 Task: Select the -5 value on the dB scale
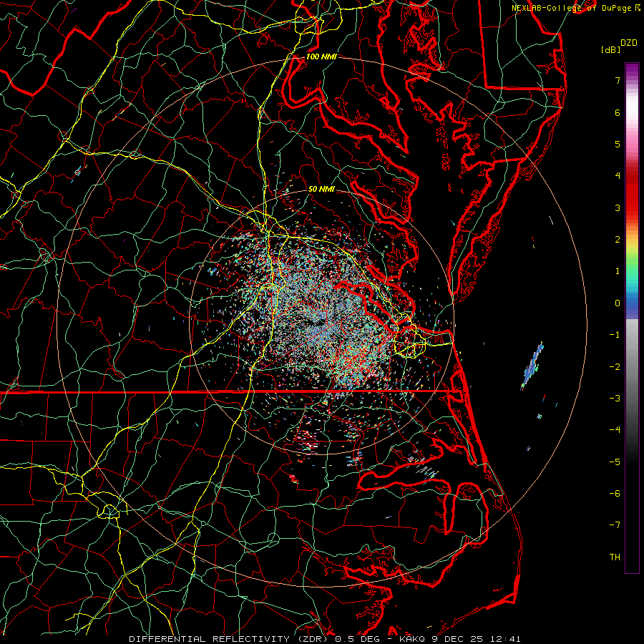click(615, 462)
